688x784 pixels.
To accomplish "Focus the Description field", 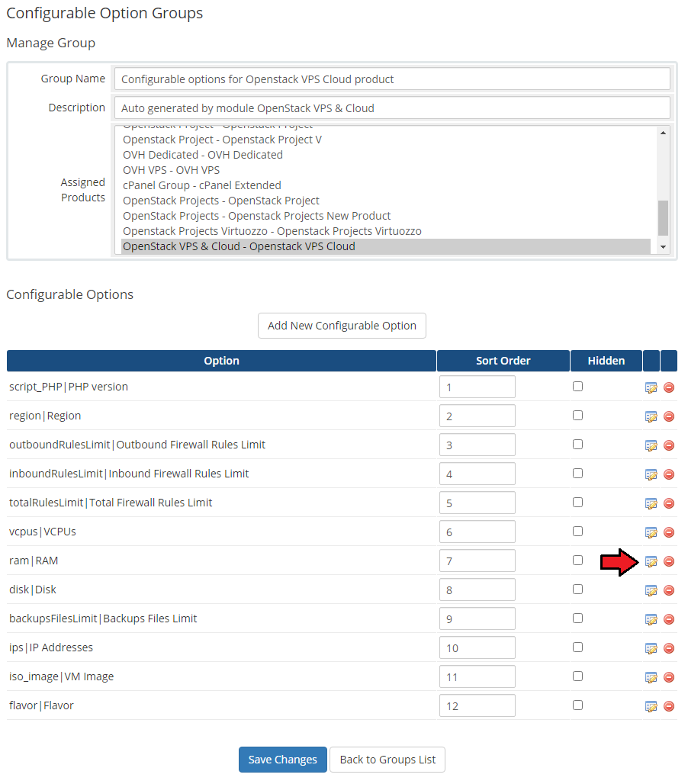I will [392, 108].
